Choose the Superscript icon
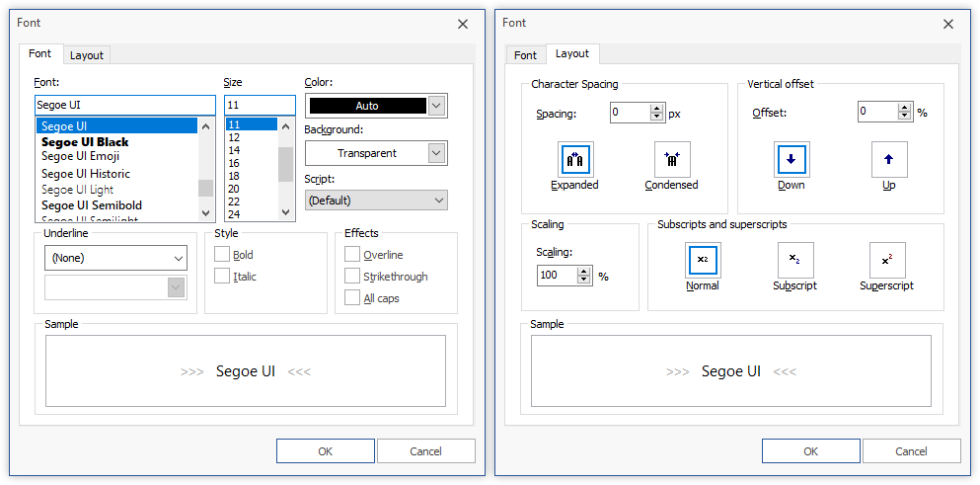Image resolution: width=980 pixels, height=485 pixels. point(887,261)
